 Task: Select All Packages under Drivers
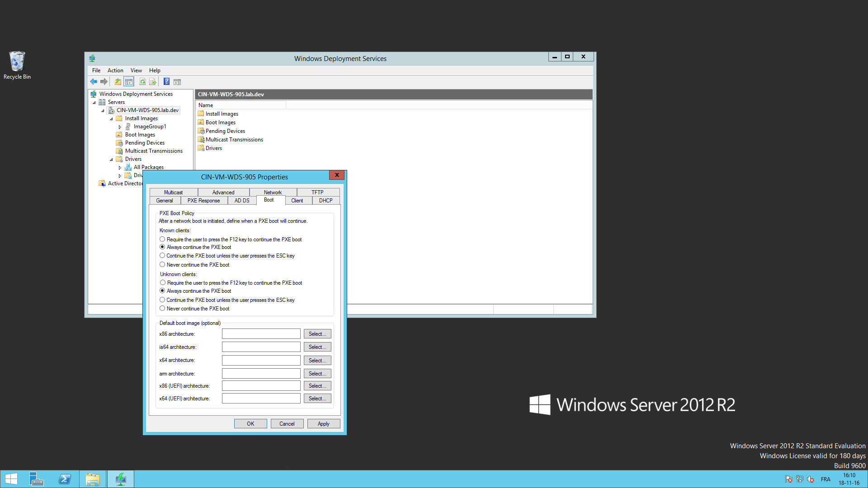pyautogui.click(x=149, y=167)
